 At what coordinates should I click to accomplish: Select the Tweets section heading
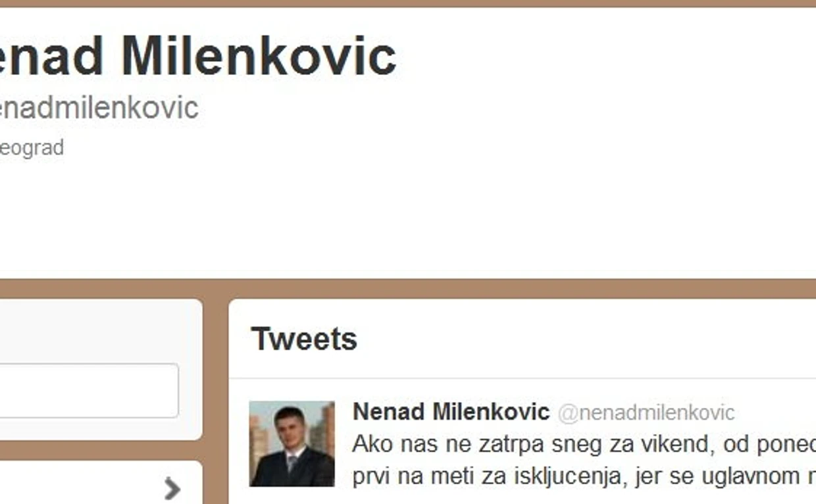pyautogui.click(x=304, y=340)
